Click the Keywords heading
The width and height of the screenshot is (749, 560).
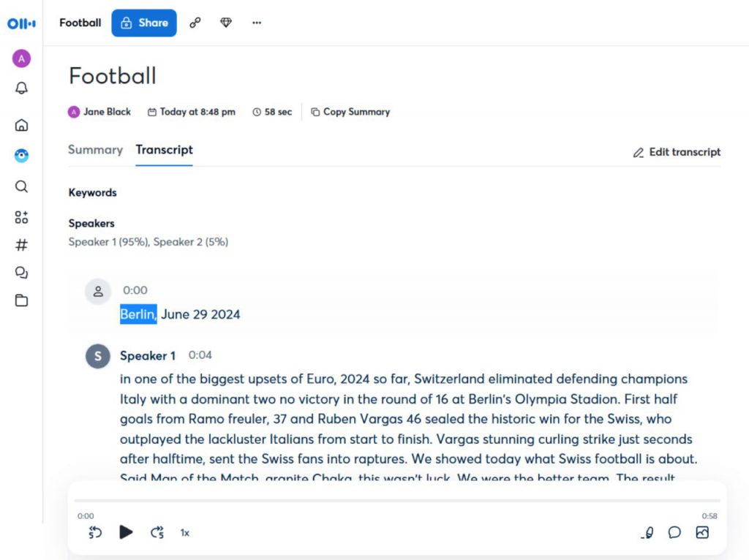[x=93, y=192]
